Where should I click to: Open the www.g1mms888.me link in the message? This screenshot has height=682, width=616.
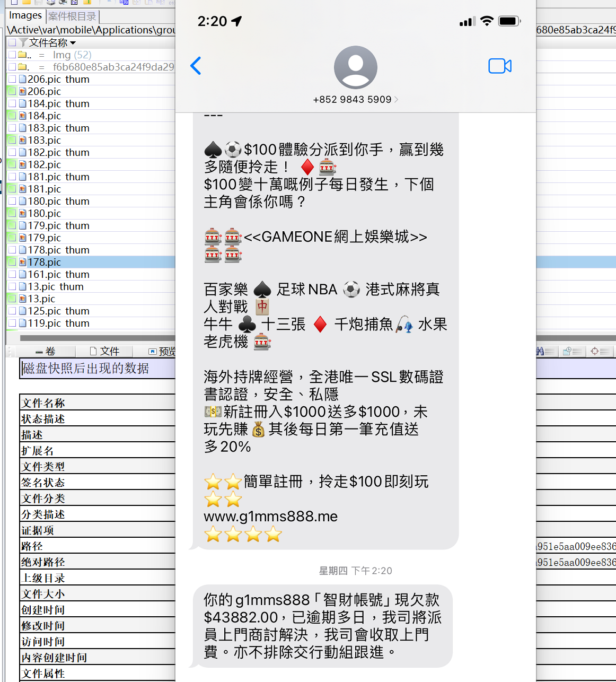point(270,516)
